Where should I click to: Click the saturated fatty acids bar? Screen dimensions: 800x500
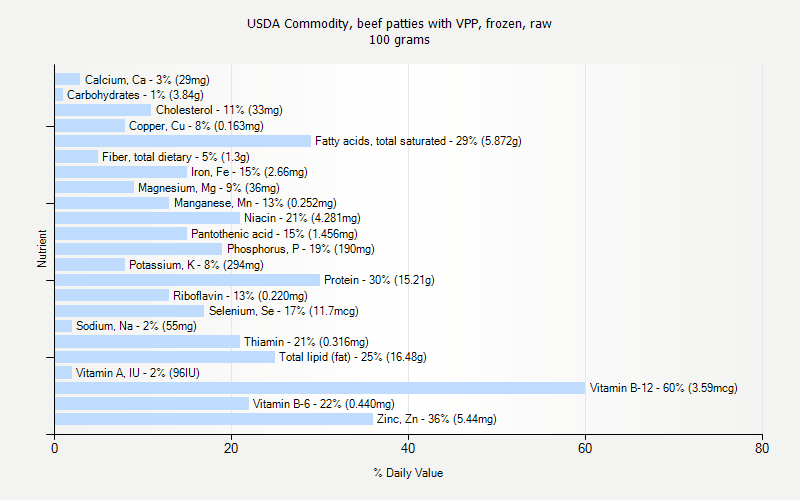[x=183, y=141]
